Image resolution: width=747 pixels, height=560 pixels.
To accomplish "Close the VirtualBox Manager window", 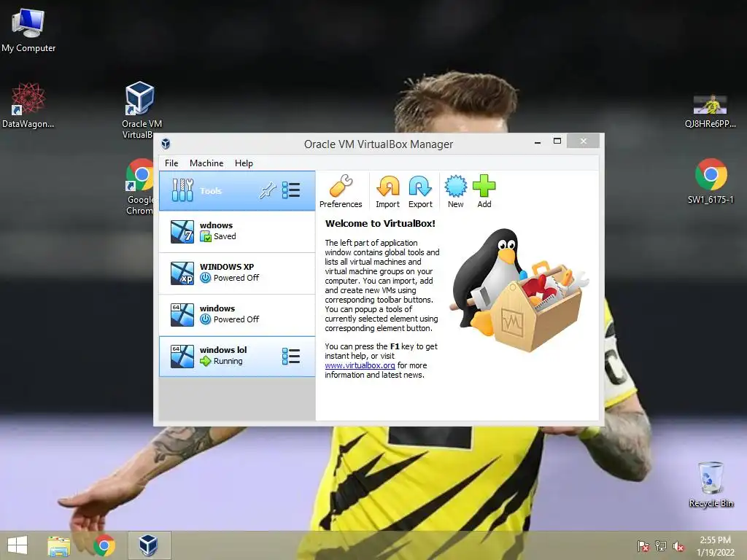I will pyautogui.click(x=583, y=141).
